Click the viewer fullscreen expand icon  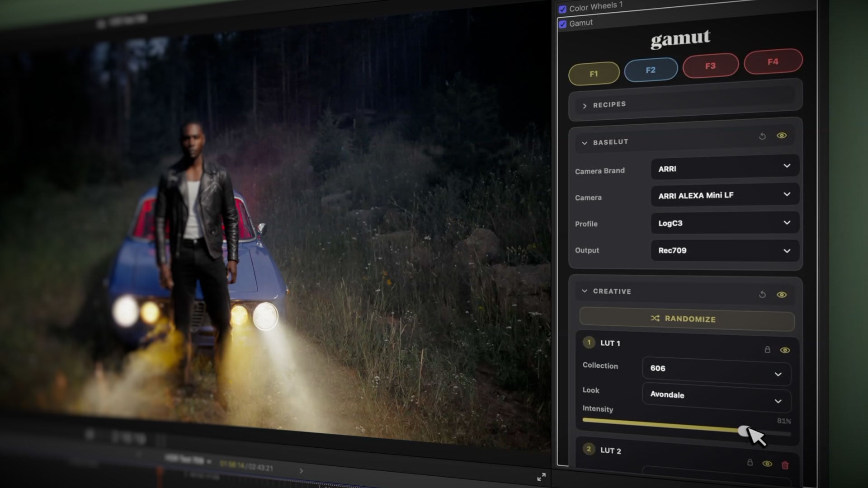(541, 477)
